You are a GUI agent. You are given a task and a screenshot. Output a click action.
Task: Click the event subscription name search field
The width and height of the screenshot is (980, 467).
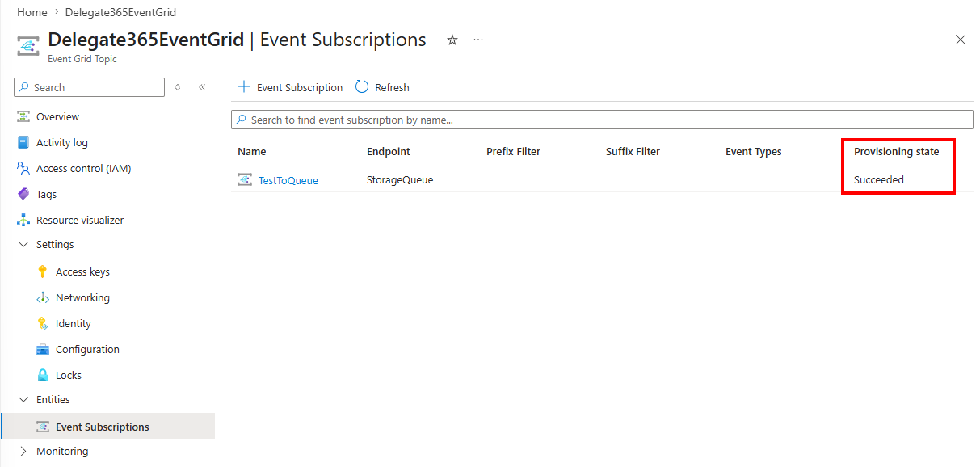tap(602, 120)
